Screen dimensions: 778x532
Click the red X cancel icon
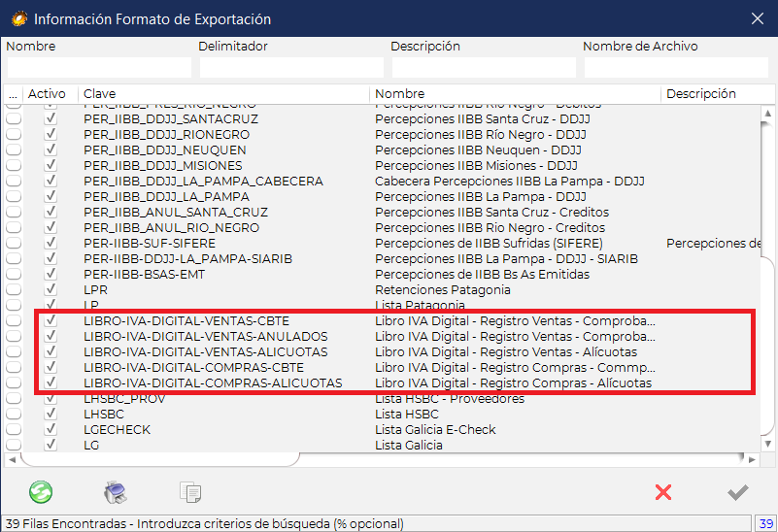[663, 492]
